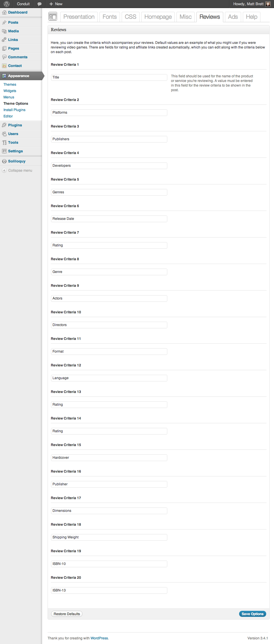Focus the Platforms criteria input field
Viewport: 274px width, 644px height.
(109, 113)
